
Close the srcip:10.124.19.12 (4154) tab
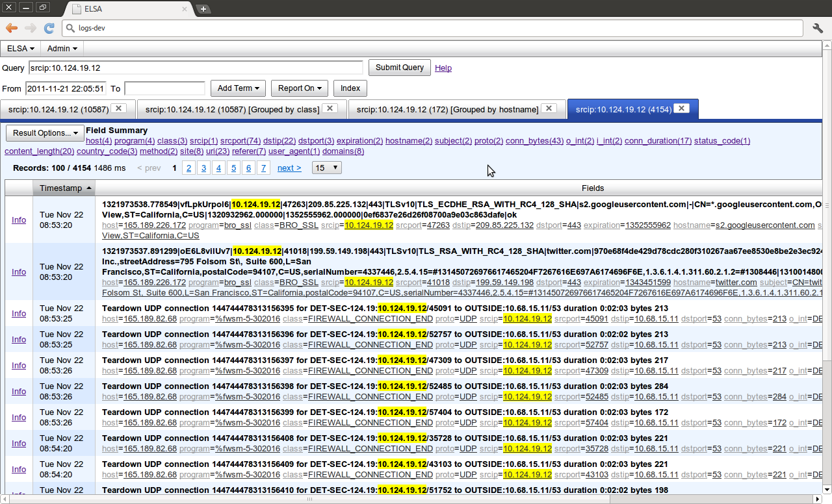point(681,108)
